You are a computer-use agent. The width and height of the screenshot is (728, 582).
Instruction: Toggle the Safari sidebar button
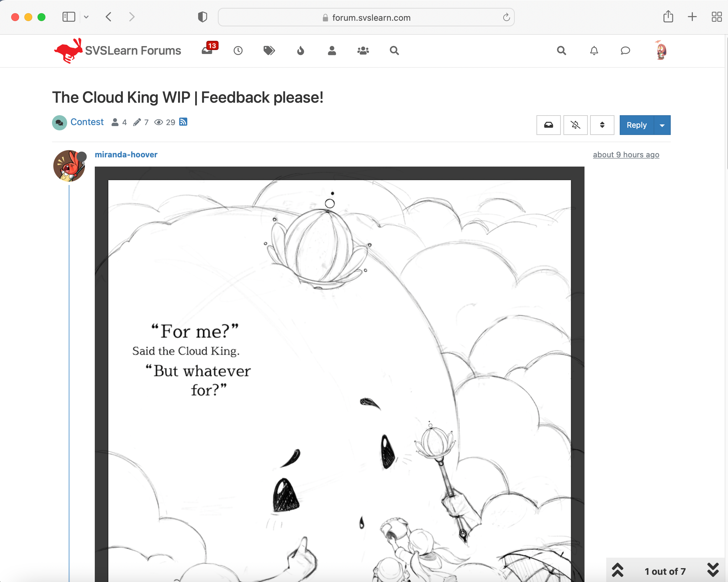69,17
